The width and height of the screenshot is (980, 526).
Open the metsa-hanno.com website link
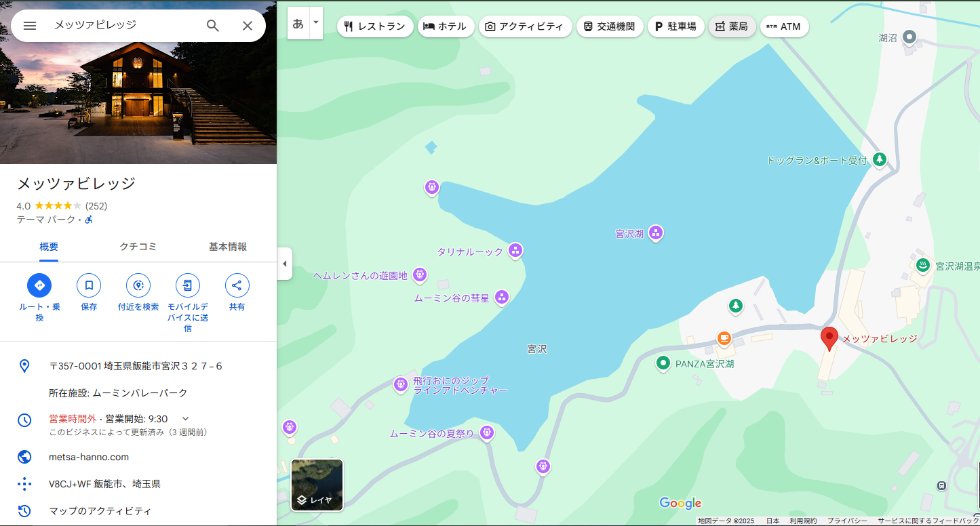click(89, 457)
